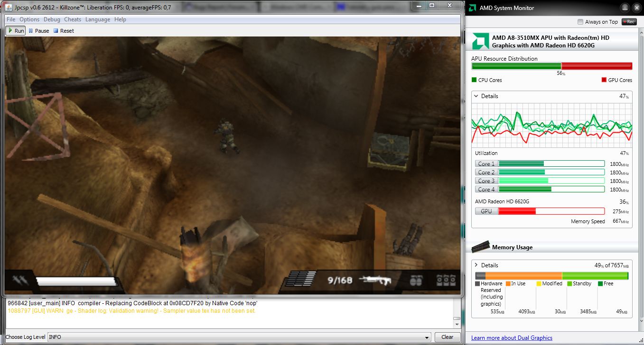Collapse the Memory Usage Details section
Screen dimensions: 644x345
[x=476, y=265]
